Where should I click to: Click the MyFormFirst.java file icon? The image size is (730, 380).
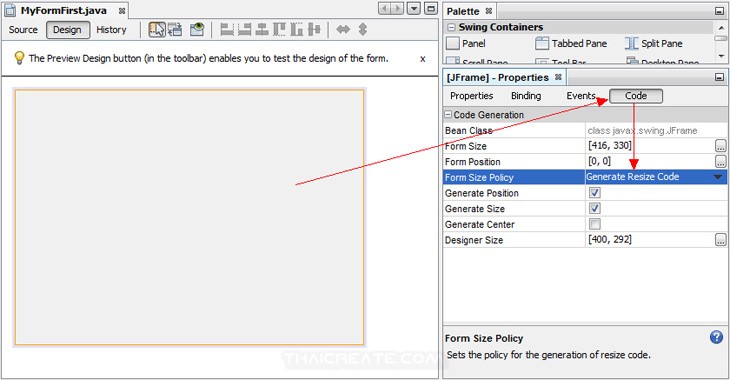click(x=10, y=10)
